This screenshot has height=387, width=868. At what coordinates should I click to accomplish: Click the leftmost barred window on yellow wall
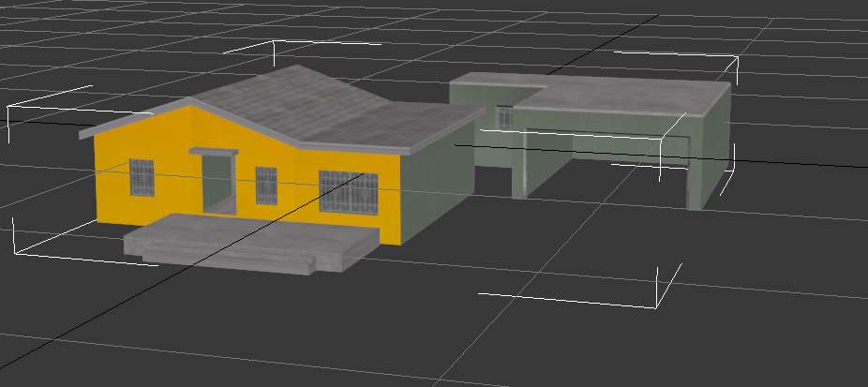(x=142, y=177)
